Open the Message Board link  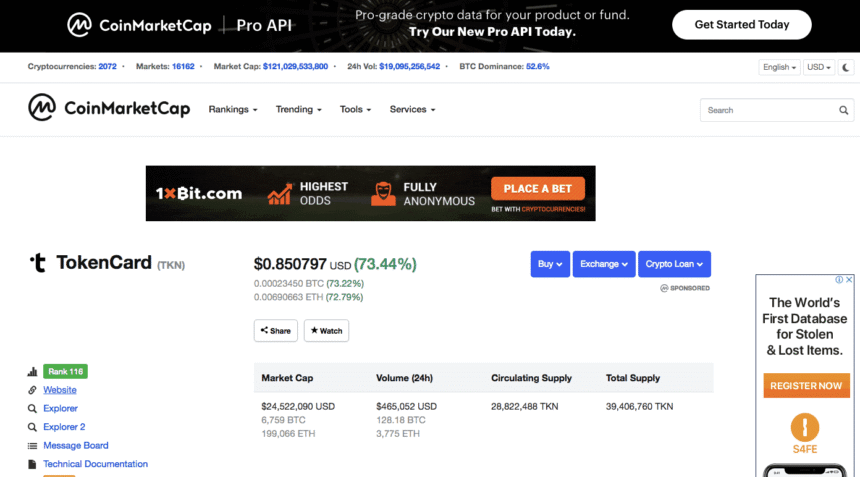pyautogui.click(x=76, y=446)
